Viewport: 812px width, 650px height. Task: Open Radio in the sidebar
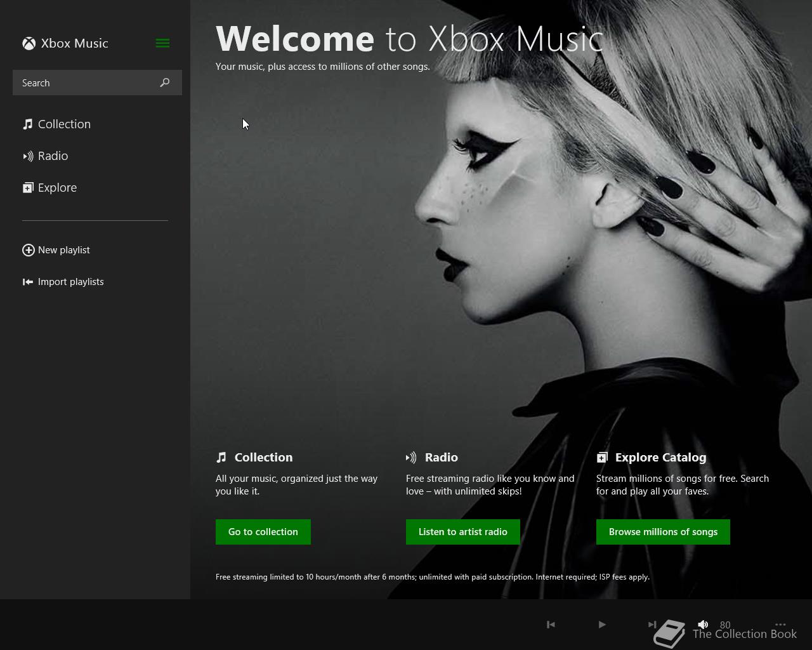(x=45, y=156)
